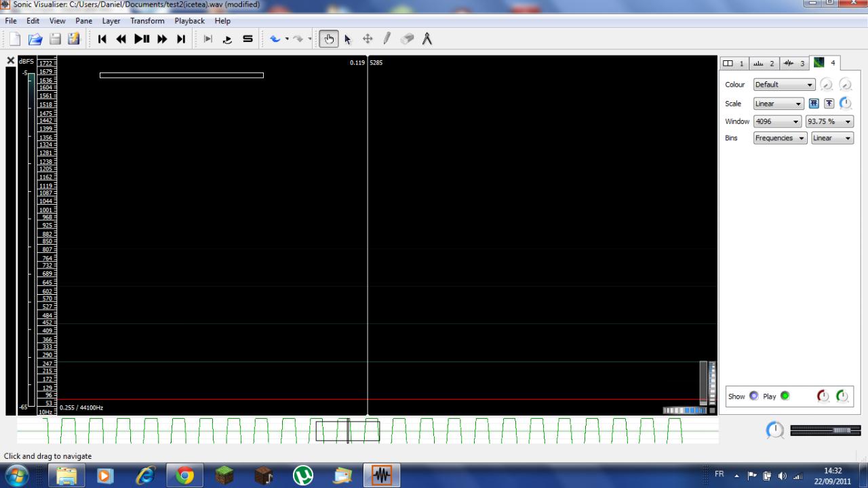The height and width of the screenshot is (488, 868).
Task: Select spectrogram layer tab 4
Action: point(825,62)
